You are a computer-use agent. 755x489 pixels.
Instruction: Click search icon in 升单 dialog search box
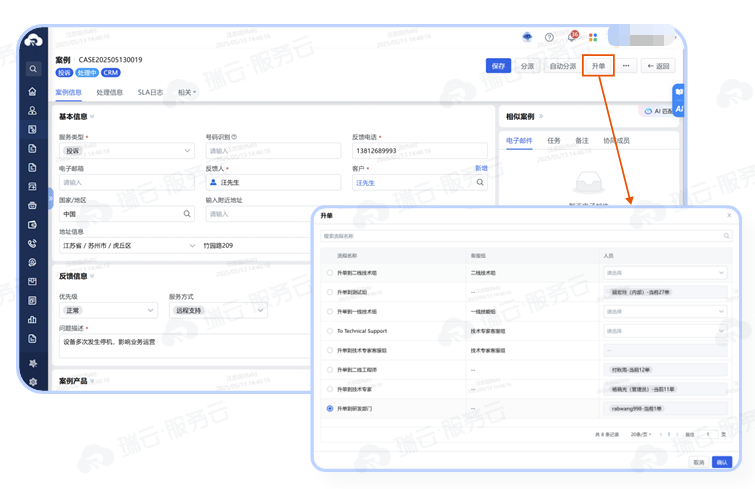pyautogui.click(x=726, y=236)
